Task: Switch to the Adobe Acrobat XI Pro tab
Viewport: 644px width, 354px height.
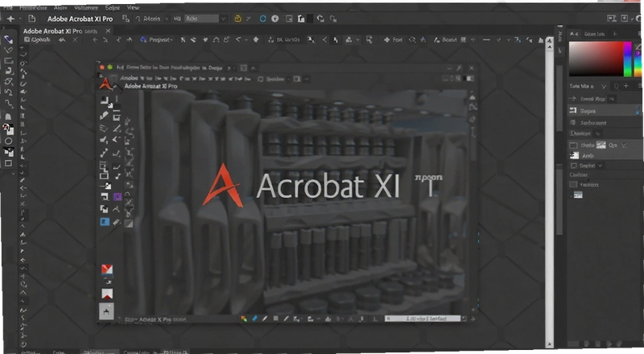Action: (52, 31)
